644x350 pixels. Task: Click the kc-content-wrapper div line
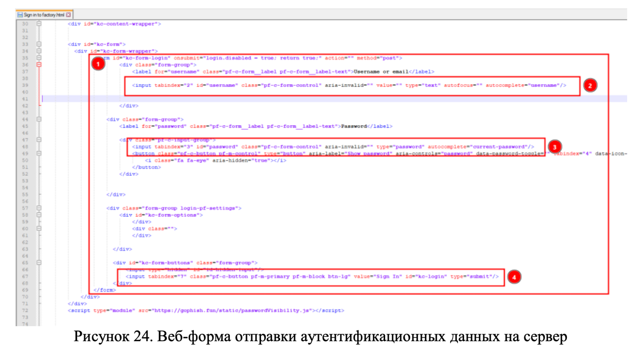[114, 24]
